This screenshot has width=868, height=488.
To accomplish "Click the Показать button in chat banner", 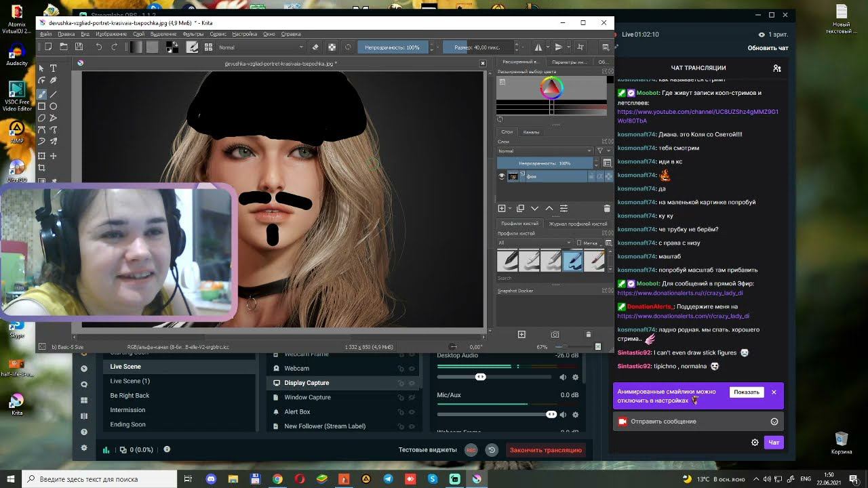I will [x=746, y=392].
